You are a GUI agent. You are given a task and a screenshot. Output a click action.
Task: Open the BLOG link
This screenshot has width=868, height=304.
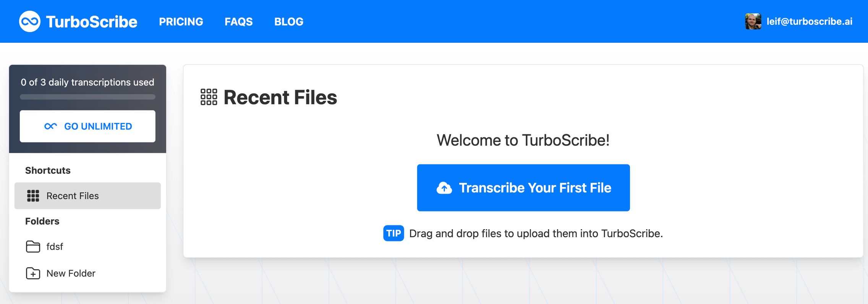click(289, 22)
